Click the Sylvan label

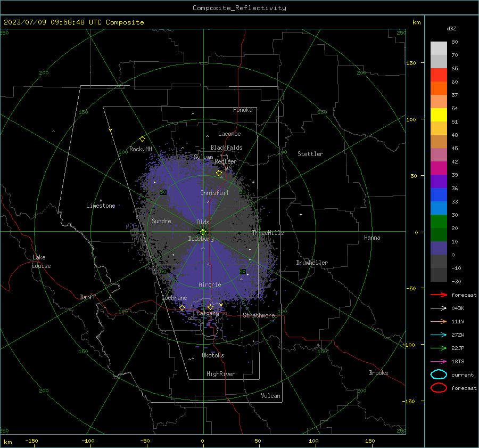[x=203, y=157]
